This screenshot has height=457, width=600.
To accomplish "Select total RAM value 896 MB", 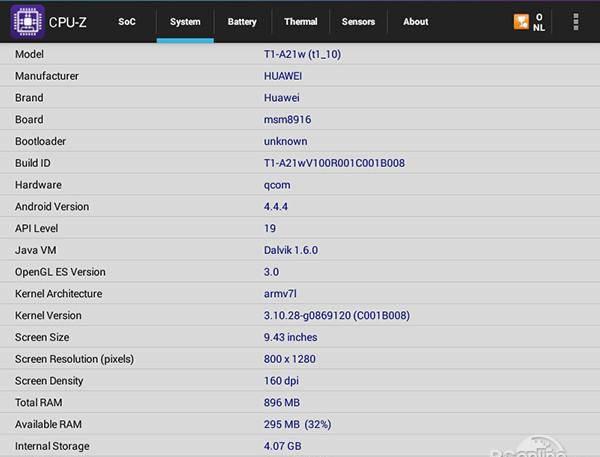I will click(282, 403).
